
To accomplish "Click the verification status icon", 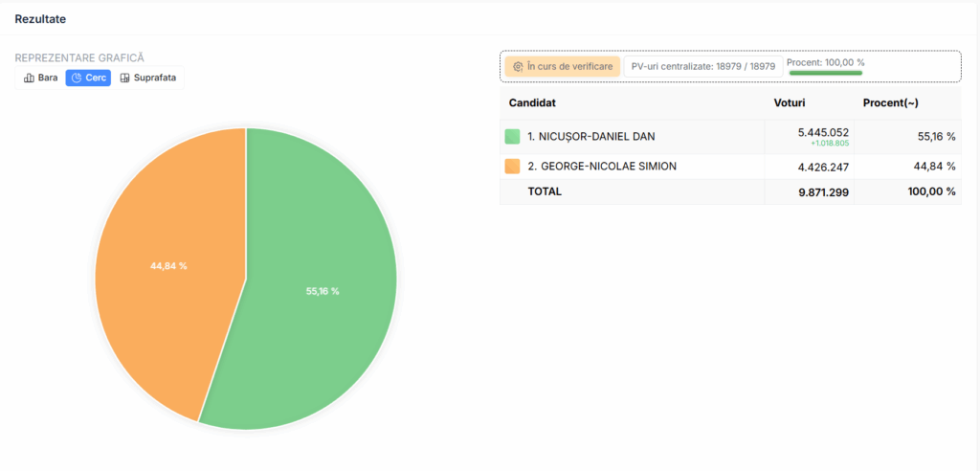I will click(518, 67).
